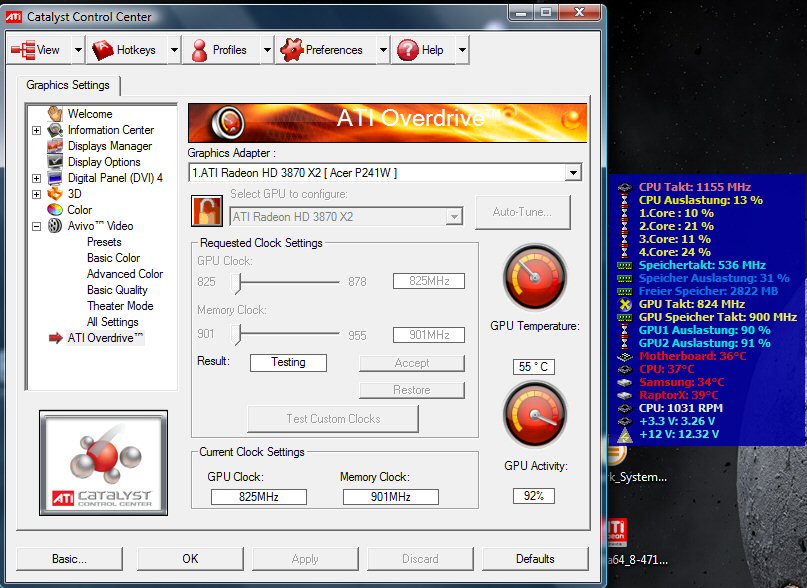Click the ATI Catalyst logo thumbnail
The width and height of the screenshot is (807, 588).
(103, 463)
